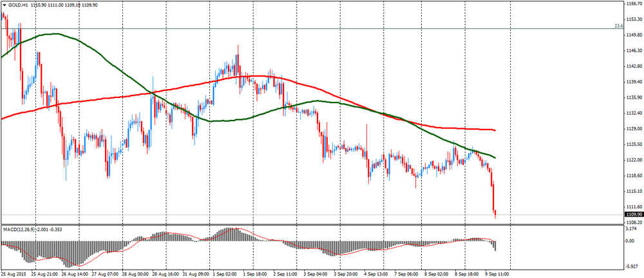Viewport: 644px width, 278px height.
Task: Click the 1125.50 price axis label
Action: (634, 144)
